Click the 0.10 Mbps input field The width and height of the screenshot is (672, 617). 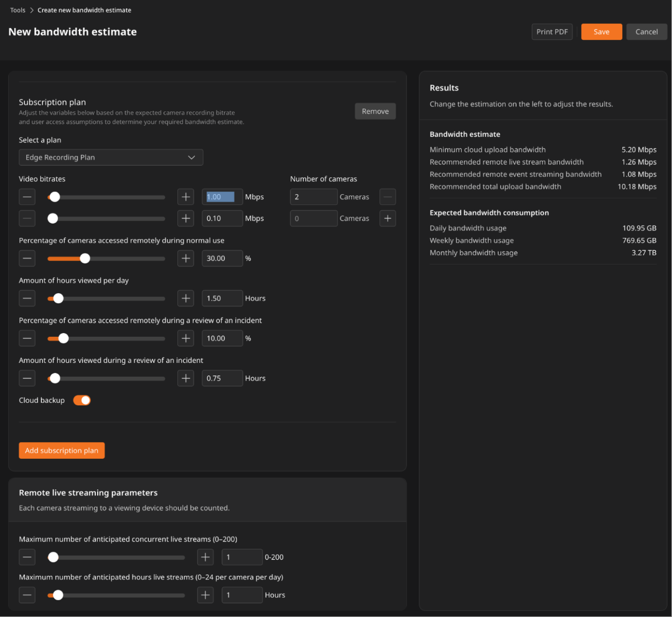(x=222, y=219)
